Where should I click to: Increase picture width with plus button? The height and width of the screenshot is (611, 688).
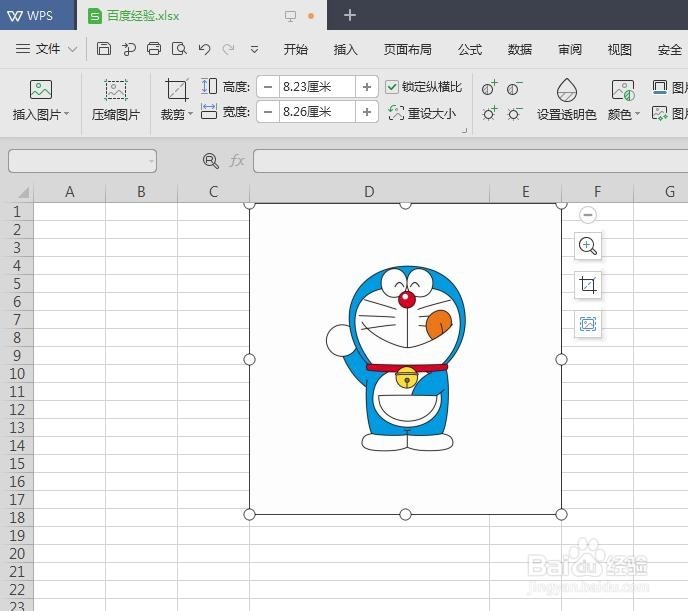click(367, 112)
